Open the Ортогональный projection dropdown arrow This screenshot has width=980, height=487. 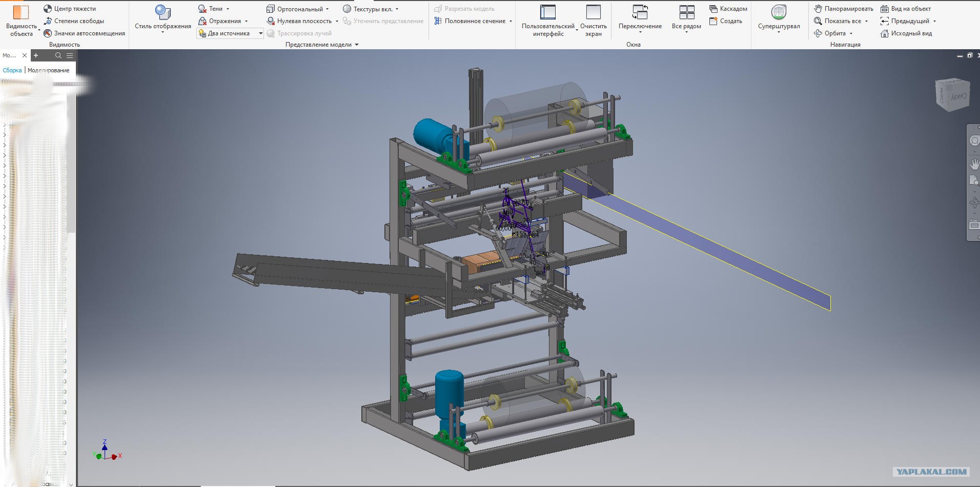pos(327,9)
